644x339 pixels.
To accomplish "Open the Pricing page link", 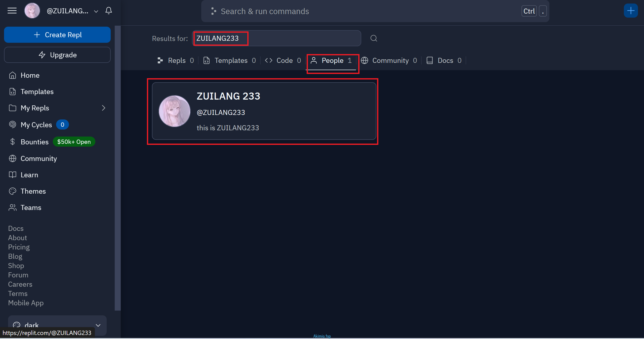I will click(19, 247).
